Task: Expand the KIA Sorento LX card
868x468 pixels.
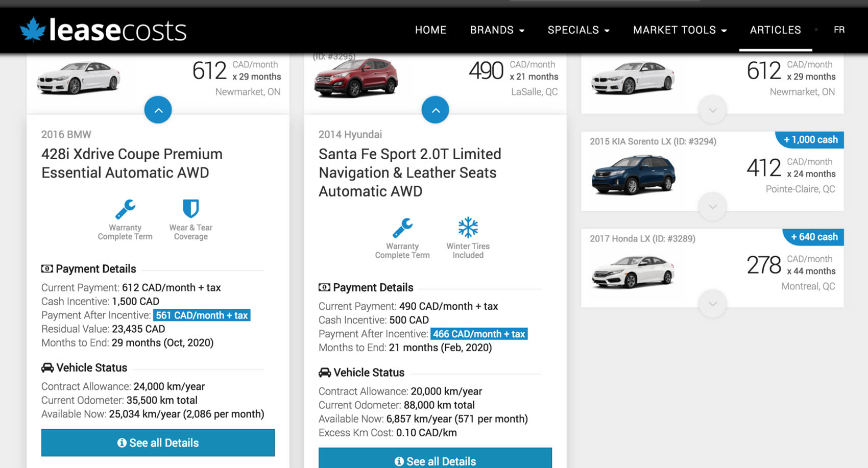Action: [713, 207]
